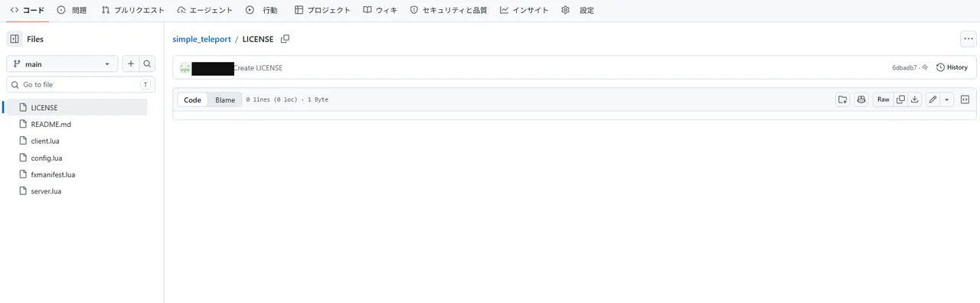
Task: Switch to the プルリクエスト tab
Action: (x=133, y=11)
